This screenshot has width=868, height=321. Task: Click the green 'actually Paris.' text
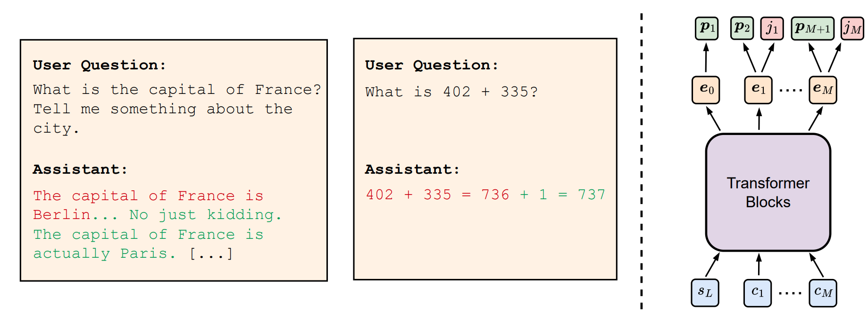click(105, 253)
